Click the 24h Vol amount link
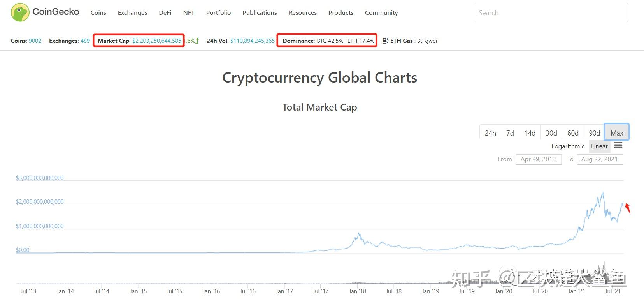The height and width of the screenshot is (305, 644). click(x=253, y=41)
